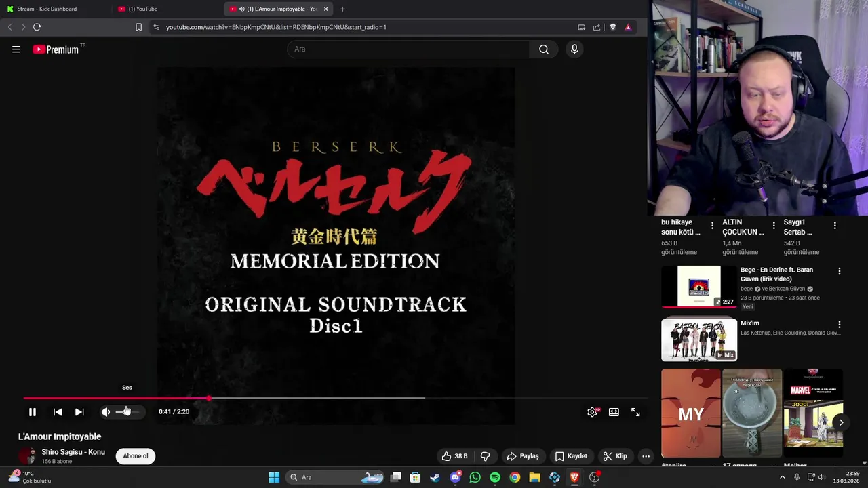
Task: Open site information icon in address bar
Action: [156, 27]
